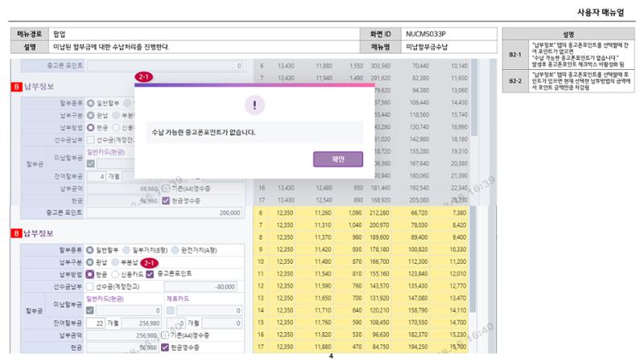Viewport: 644px width, 362px height.
Task: Click the 중고폰 포인트 field showing 200,000
Action: (165, 212)
